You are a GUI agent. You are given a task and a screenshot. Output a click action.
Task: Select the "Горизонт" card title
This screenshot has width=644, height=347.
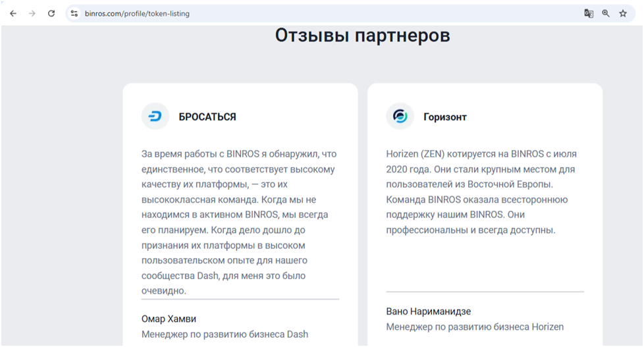(446, 117)
